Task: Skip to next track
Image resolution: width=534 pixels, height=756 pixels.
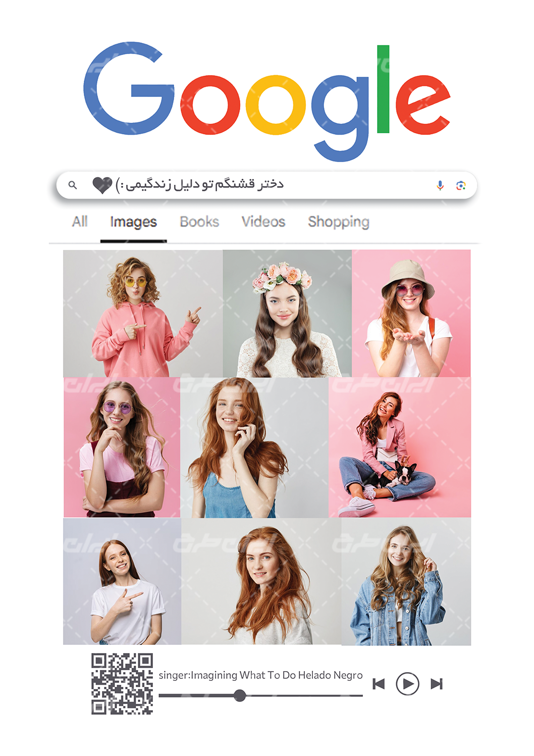Action: tap(437, 684)
